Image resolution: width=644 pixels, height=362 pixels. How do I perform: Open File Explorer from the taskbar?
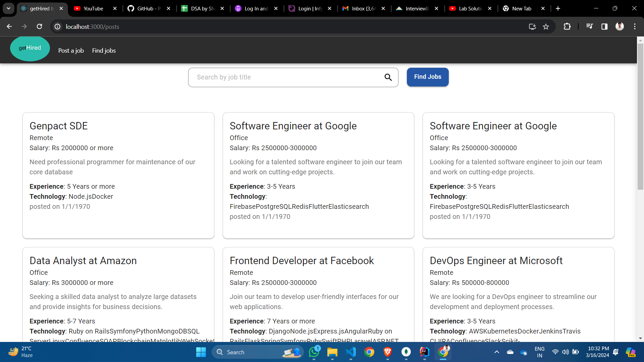click(x=332, y=352)
